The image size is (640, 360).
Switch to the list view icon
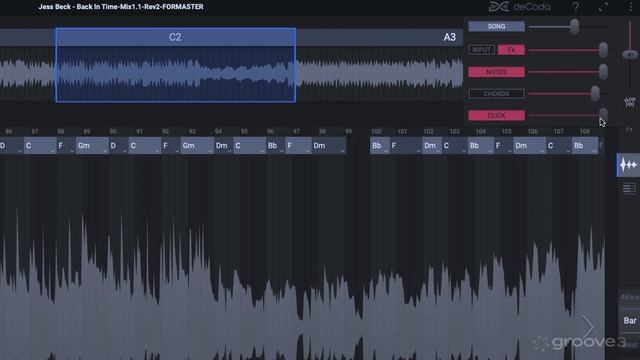(x=629, y=188)
